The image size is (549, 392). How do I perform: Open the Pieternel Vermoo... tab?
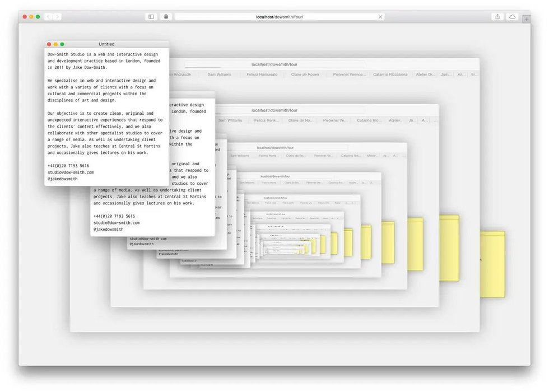point(349,74)
